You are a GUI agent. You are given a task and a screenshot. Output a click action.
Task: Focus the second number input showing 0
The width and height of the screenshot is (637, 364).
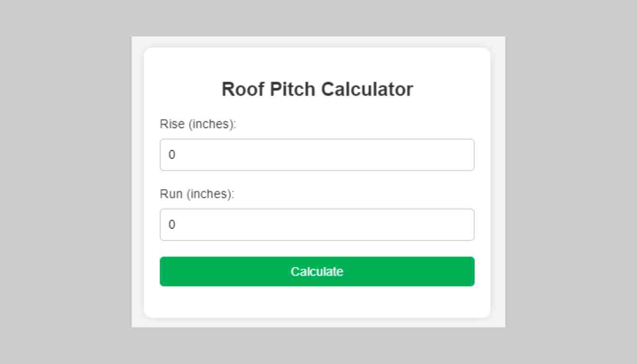pos(317,224)
